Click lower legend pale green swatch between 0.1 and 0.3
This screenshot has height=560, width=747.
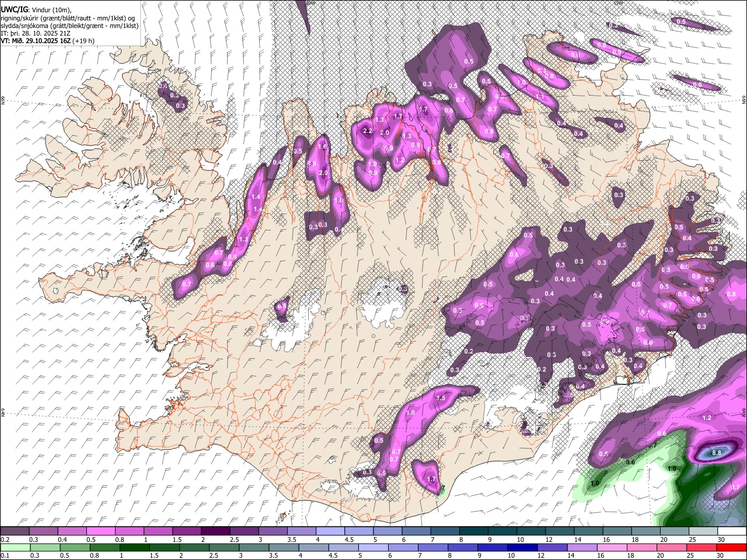coord(15,548)
